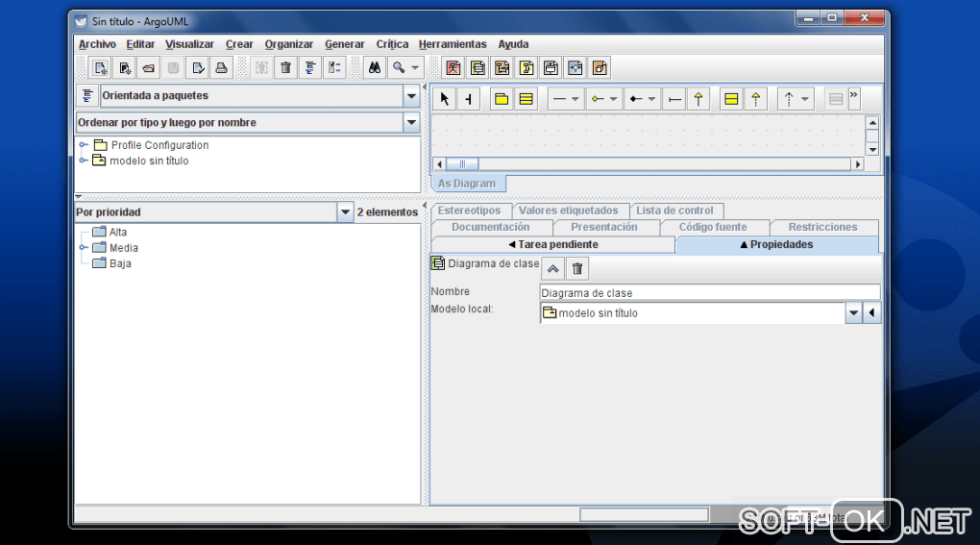Click the explorer perspective configuration icon

point(87,95)
